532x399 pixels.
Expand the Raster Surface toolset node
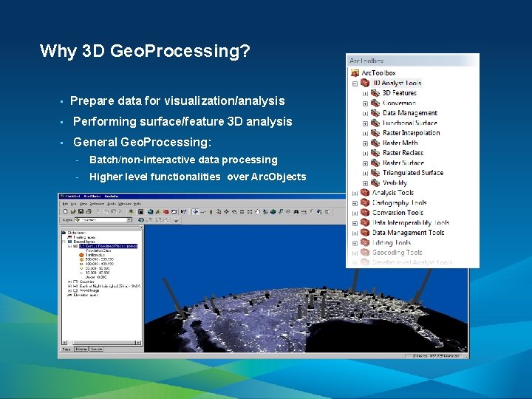click(365, 163)
